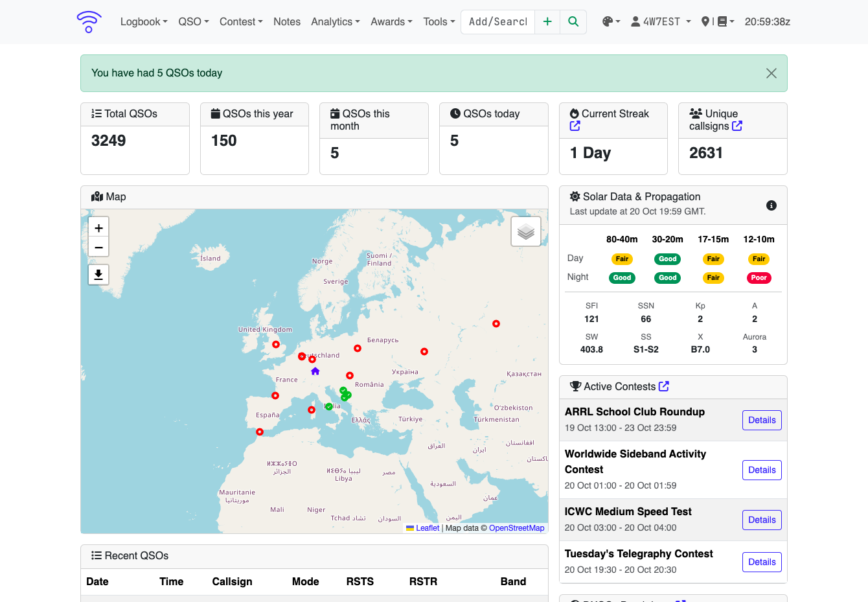The width and height of the screenshot is (868, 602).
Task: View Details for ICWC Medium Speed Test
Action: (x=762, y=520)
